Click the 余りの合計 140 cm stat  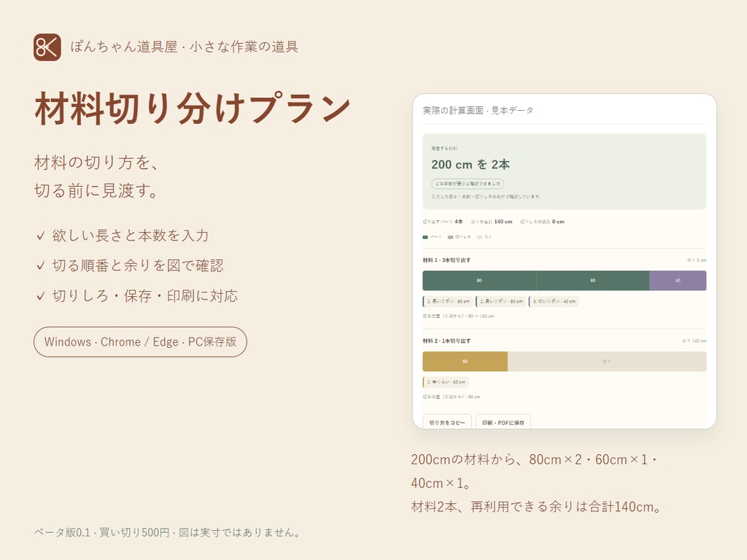tap(491, 222)
